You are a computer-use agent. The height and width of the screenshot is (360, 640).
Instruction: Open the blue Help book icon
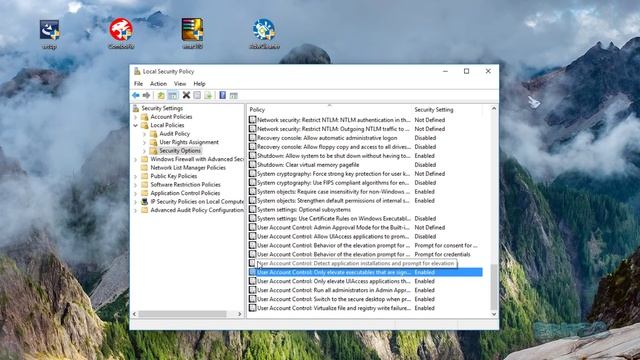(x=222, y=95)
